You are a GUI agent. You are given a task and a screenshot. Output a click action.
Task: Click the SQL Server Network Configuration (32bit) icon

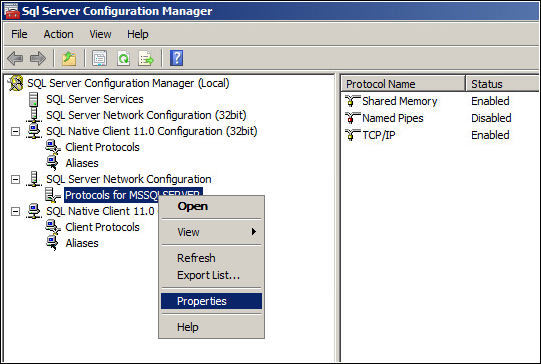click(x=34, y=115)
